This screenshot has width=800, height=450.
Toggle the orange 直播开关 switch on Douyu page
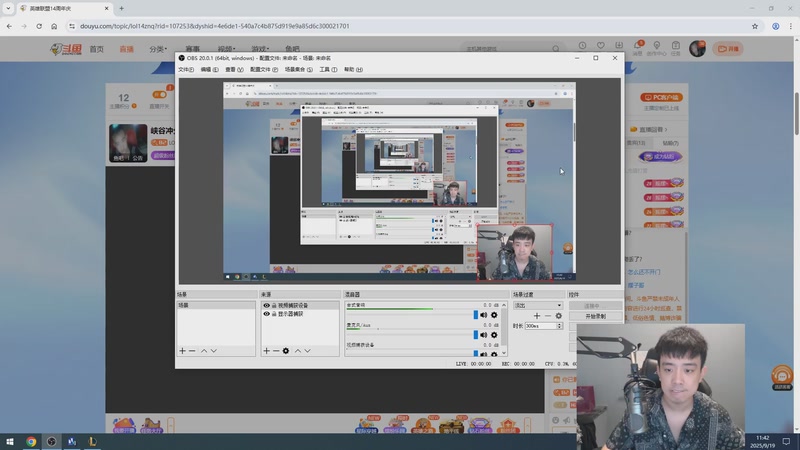[159, 94]
